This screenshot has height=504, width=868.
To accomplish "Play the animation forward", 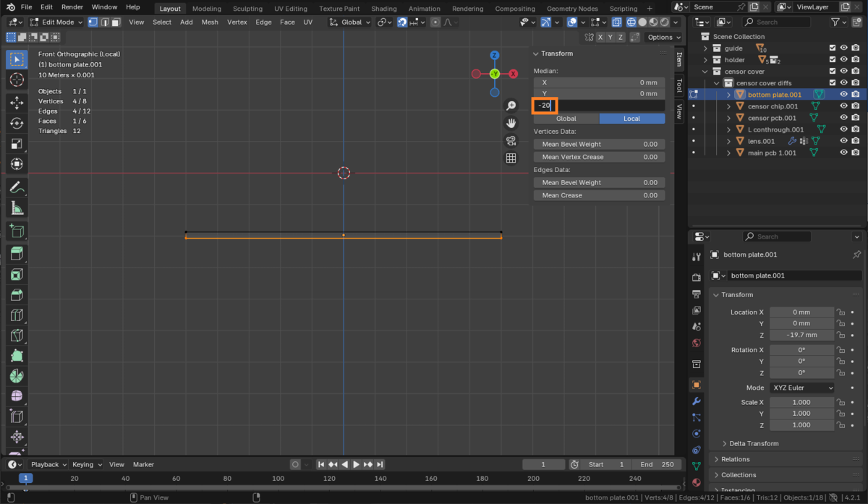I will coord(356,464).
